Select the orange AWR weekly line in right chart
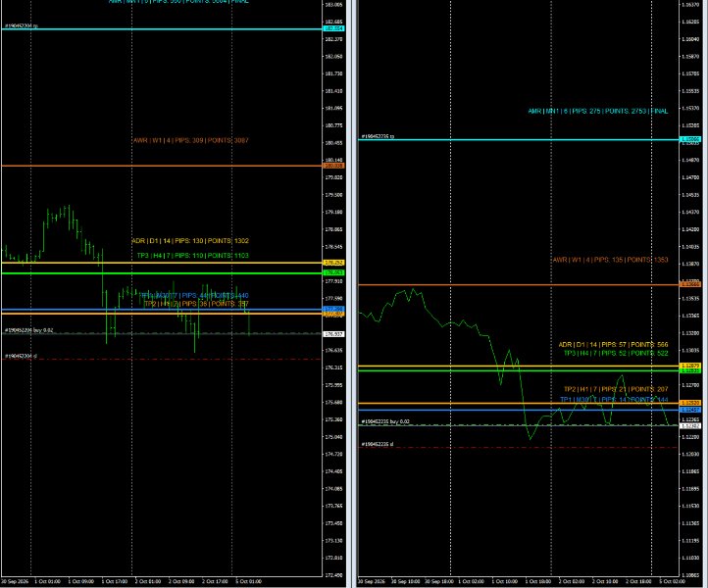Image resolution: width=708 pixels, height=588 pixels. 519,285
